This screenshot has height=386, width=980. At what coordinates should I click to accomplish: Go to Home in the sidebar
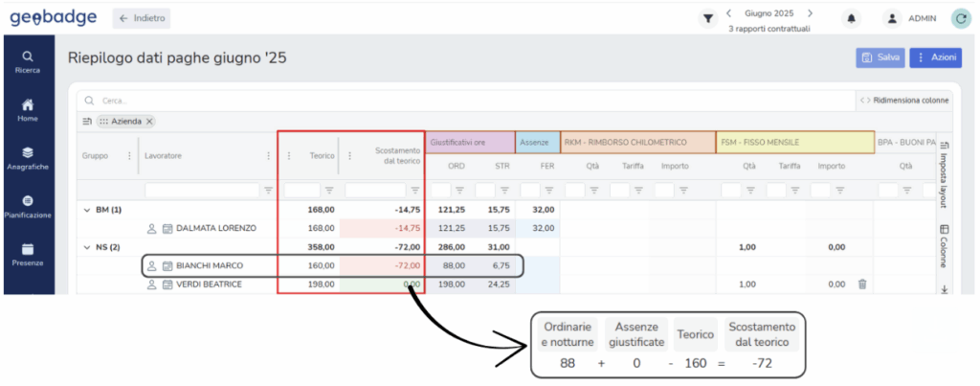tap(29, 111)
